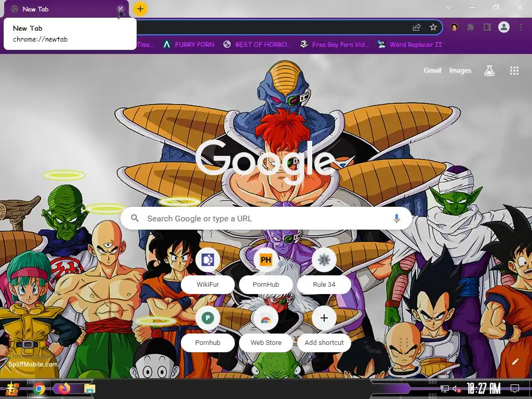
Task: Open the avatar extension icon in the toolbar
Action: pyautogui.click(x=454, y=27)
